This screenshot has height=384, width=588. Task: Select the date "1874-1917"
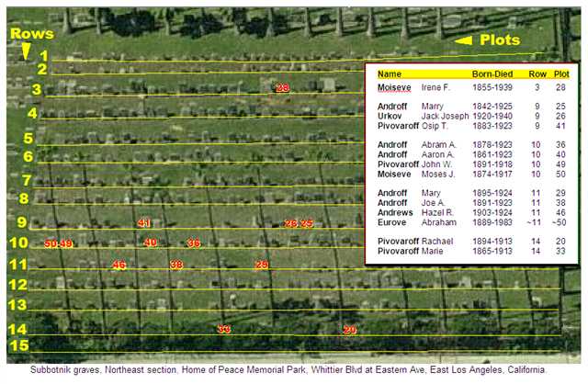pyautogui.click(x=492, y=174)
